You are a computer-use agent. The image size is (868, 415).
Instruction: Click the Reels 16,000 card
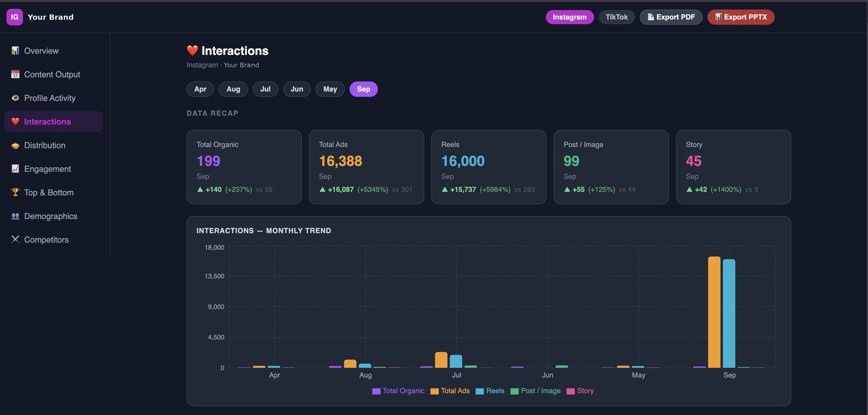[489, 167]
